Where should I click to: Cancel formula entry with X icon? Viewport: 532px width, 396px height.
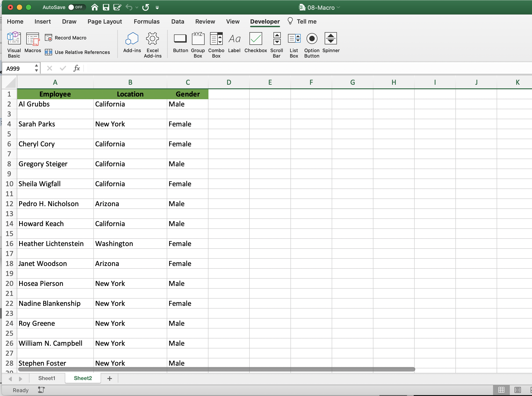50,68
